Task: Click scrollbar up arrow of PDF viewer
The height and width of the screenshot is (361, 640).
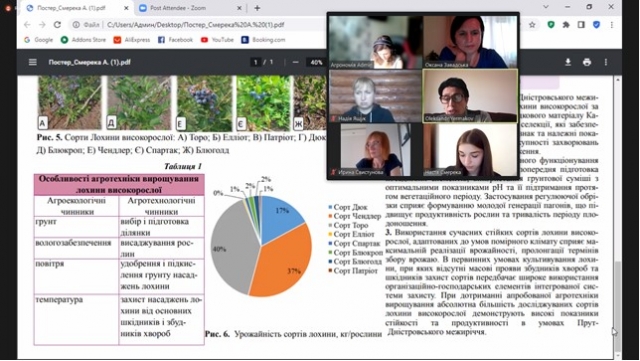Action: click(x=618, y=79)
